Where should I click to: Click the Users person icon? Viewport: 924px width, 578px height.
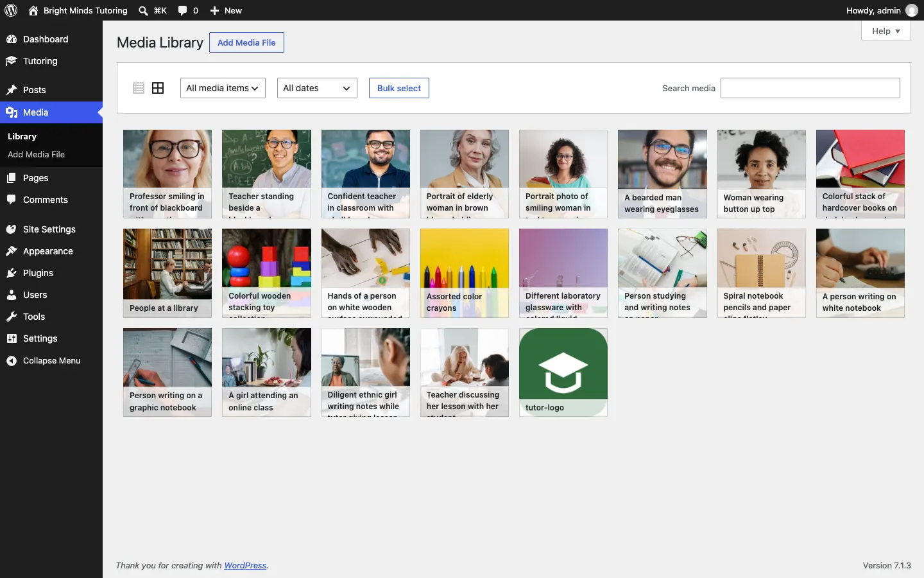click(12, 295)
